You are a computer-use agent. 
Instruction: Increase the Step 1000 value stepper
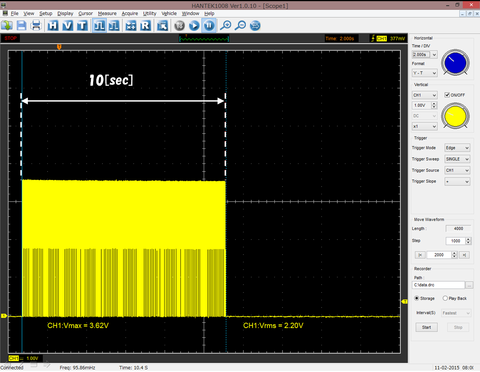468,239
